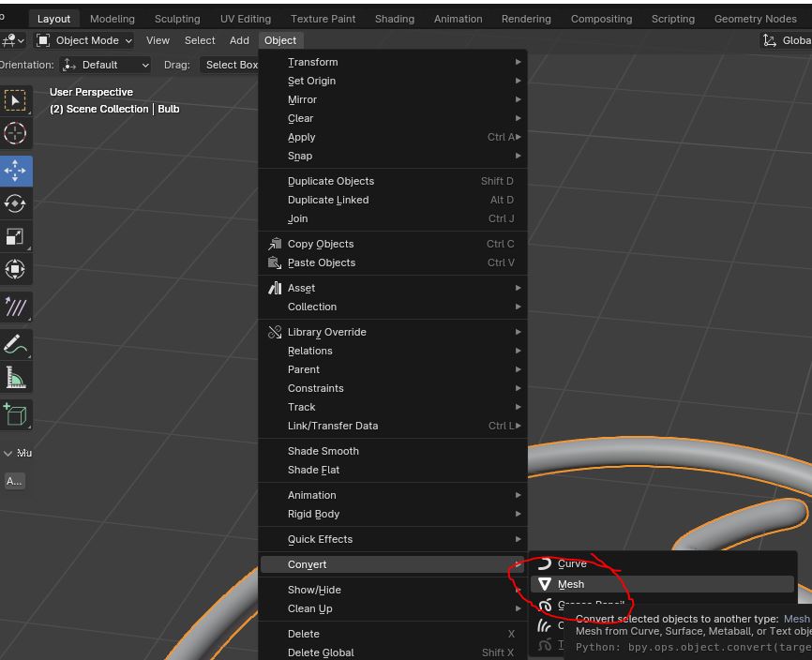Choose Curve in the Convert submenu

coord(572,563)
